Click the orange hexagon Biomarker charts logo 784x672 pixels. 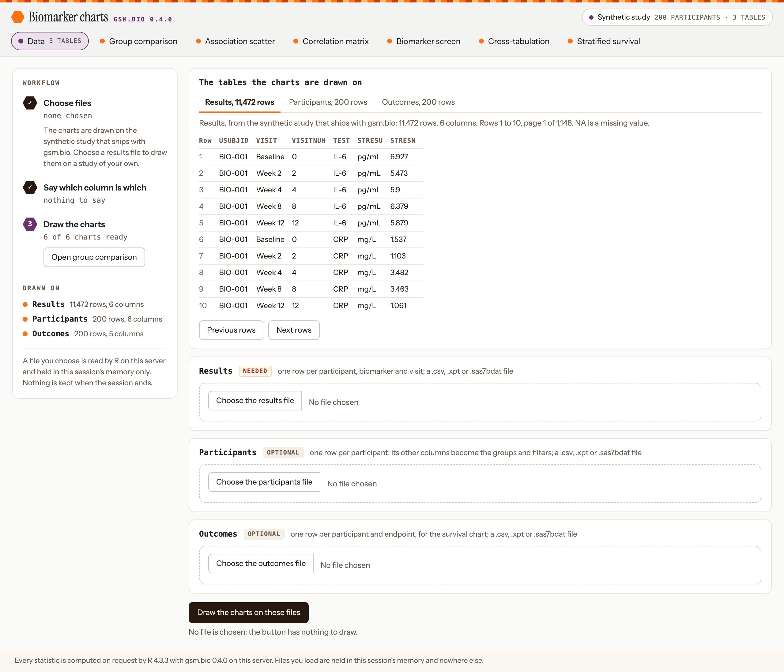(18, 17)
